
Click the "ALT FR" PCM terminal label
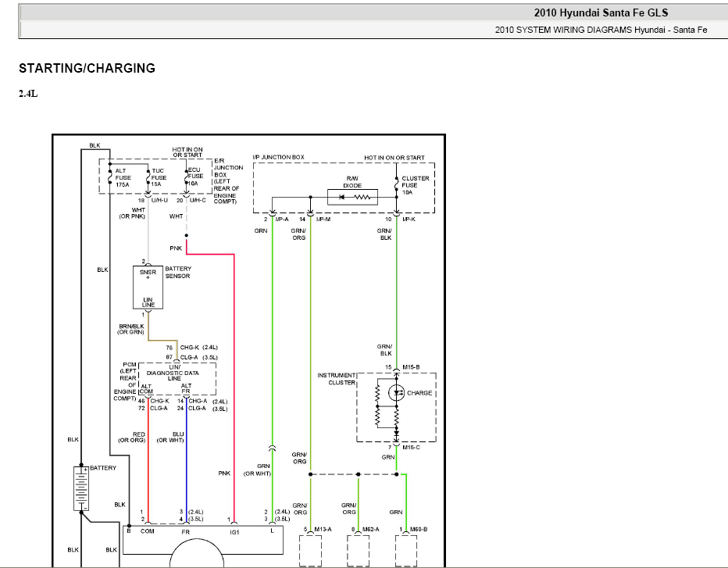point(186,389)
